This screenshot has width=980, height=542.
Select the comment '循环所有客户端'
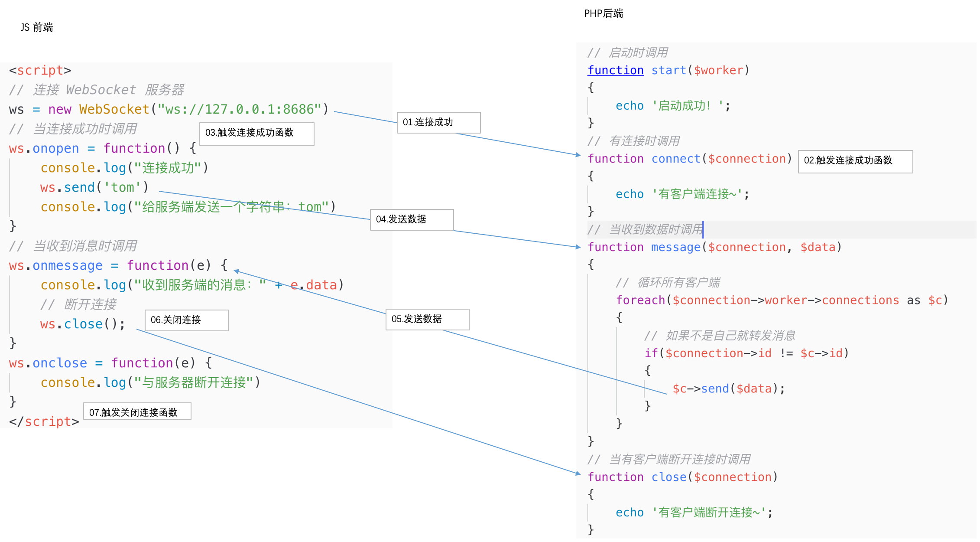click(x=668, y=283)
